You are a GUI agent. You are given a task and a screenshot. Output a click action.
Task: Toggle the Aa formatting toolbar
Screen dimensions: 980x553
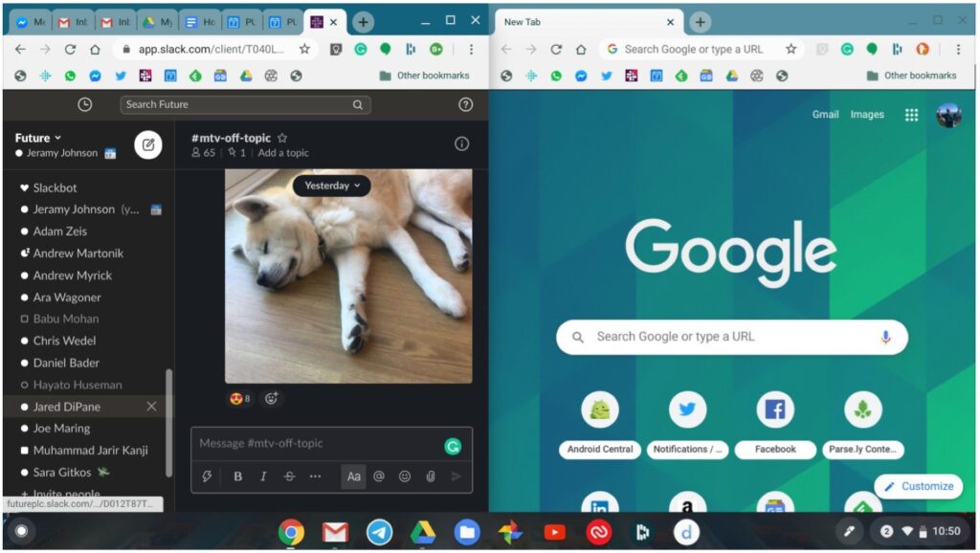354,476
